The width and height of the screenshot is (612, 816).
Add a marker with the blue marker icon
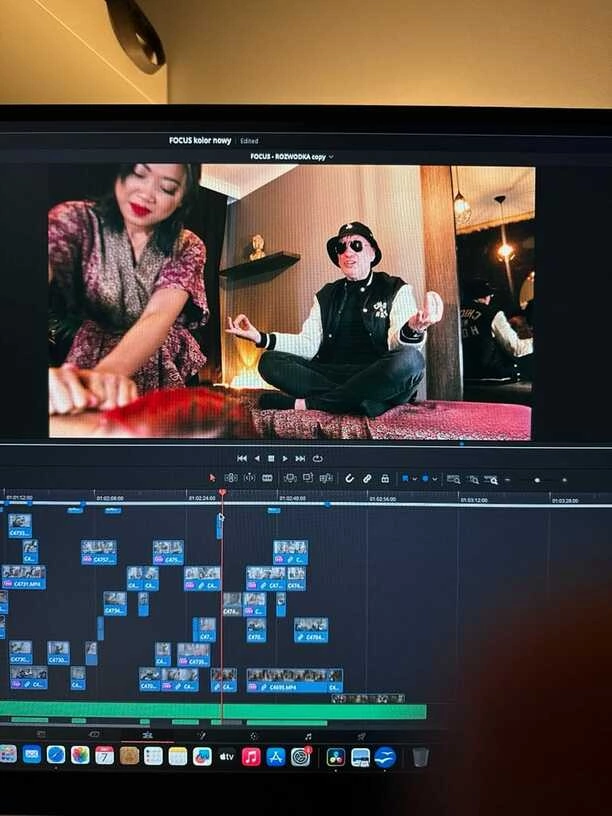pos(425,478)
